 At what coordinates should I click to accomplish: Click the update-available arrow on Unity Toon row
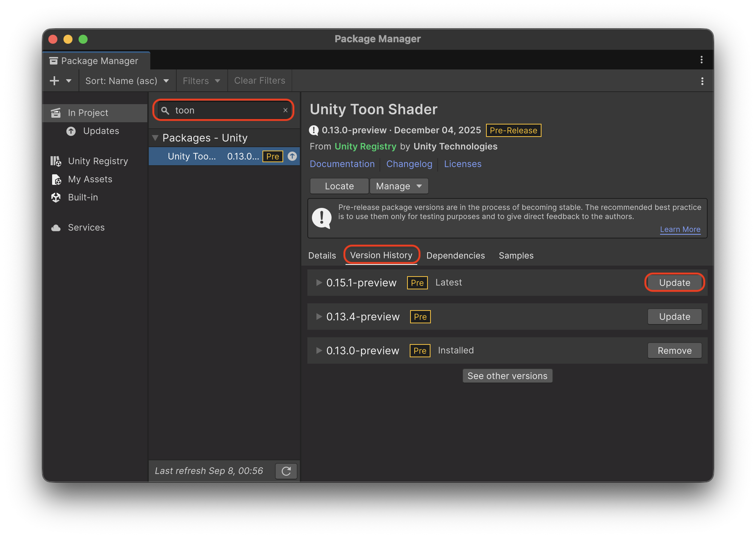point(292,156)
